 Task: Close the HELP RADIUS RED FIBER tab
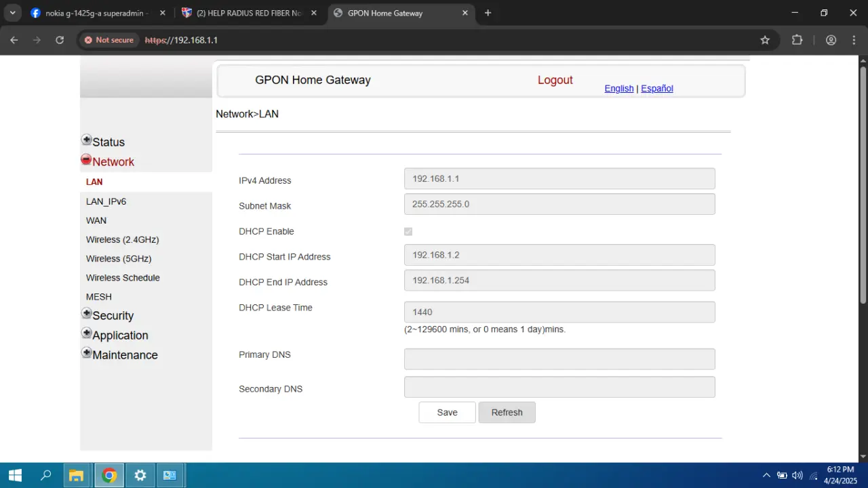(314, 13)
